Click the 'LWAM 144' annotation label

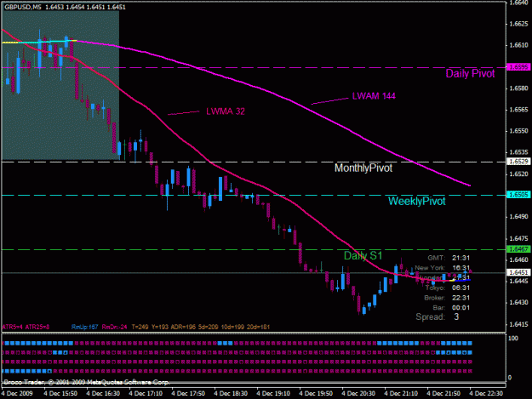pos(374,96)
